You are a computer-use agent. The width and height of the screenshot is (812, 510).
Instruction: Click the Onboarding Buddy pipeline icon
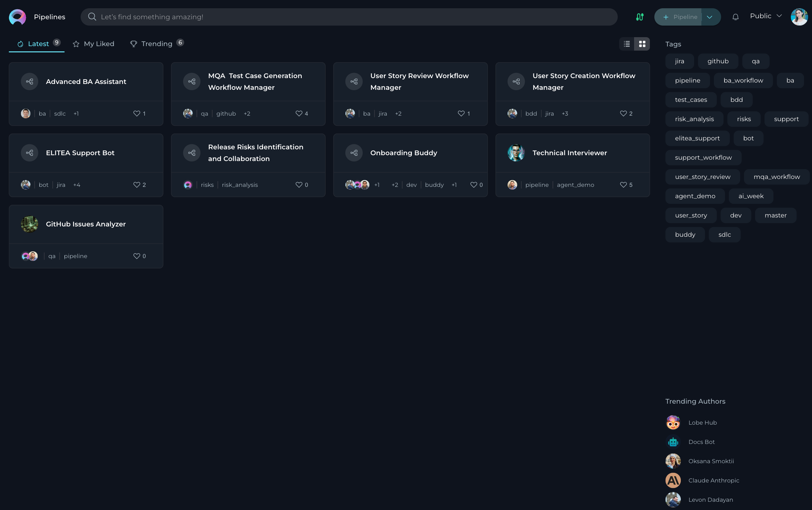(x=354, y=153)
